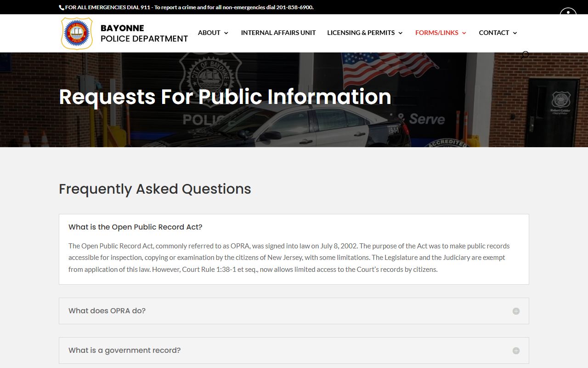Open the CONTACT dropdown menu
The height and width of the screenshot is (368, 588).
(498, 33)
